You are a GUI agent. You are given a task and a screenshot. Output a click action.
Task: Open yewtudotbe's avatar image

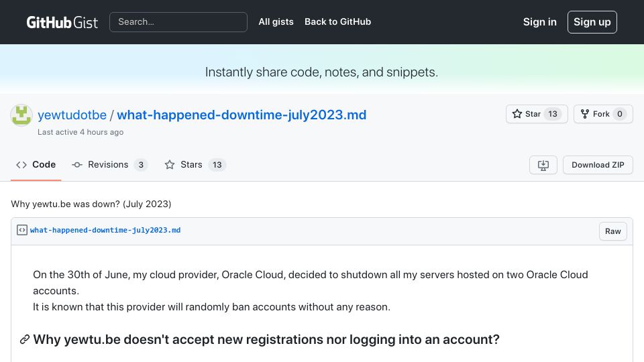click(x=21, y=115)
